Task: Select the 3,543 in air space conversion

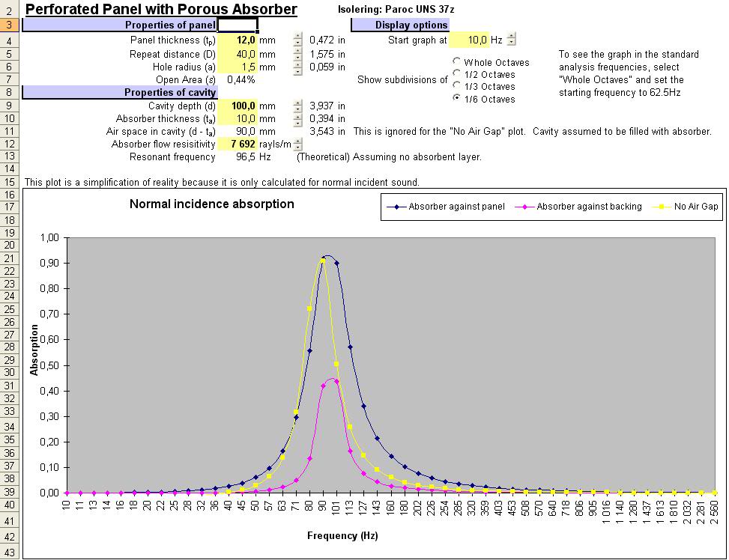Action: point(327,132)
